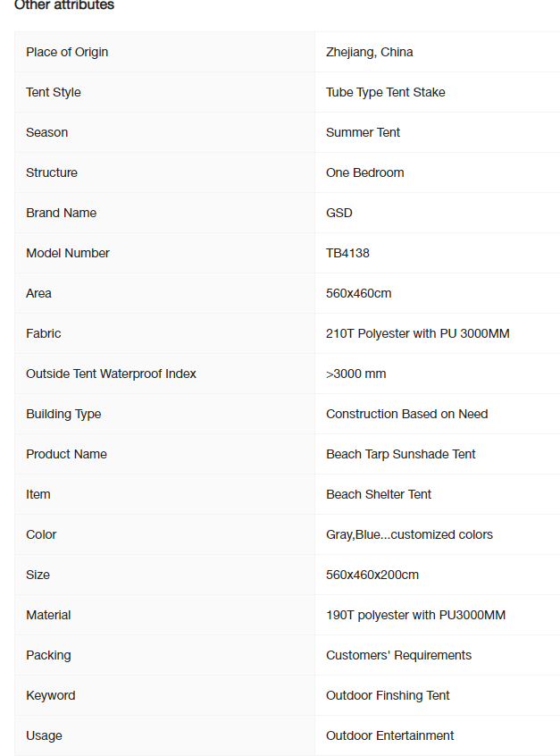Click the Zhejiang, China value
The width and height of the screenshot is (560, 756).
(x=369, y=52)
